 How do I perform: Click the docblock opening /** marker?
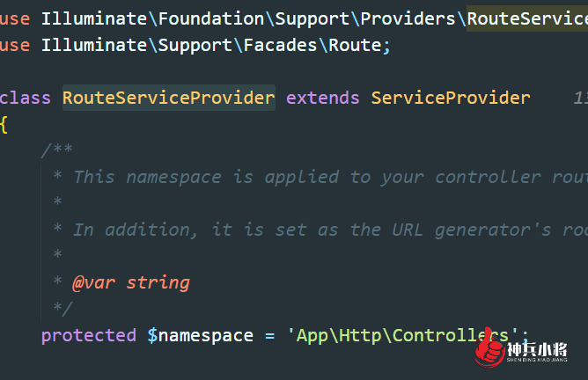(x=56, y=150)
